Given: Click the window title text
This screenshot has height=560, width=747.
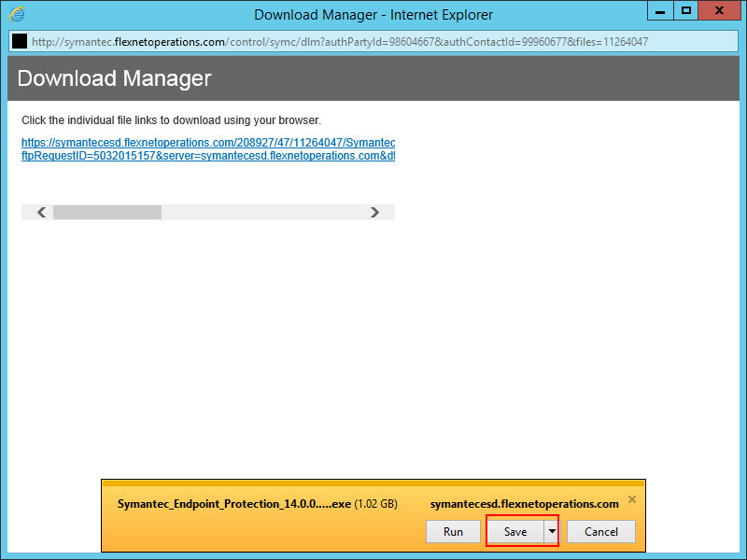Looking at the screenshot, I should [x=373, y=15].
